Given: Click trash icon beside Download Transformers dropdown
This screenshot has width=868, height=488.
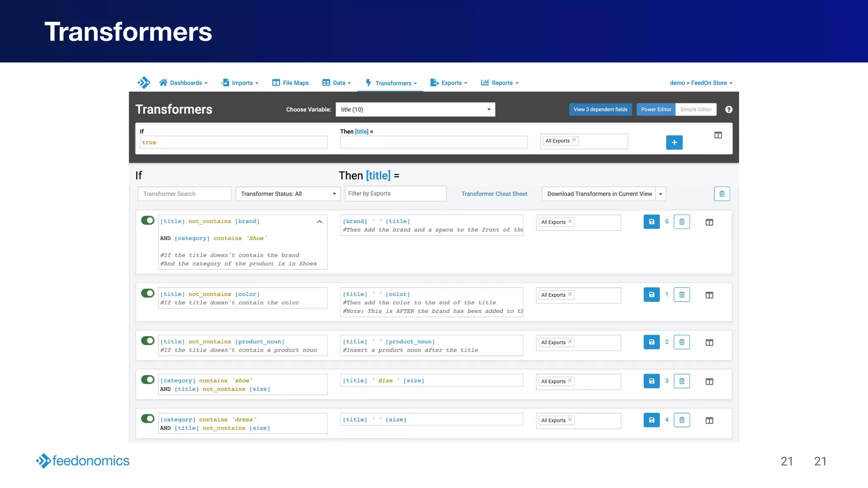Looking at the screenshot, I should (722, 194).
